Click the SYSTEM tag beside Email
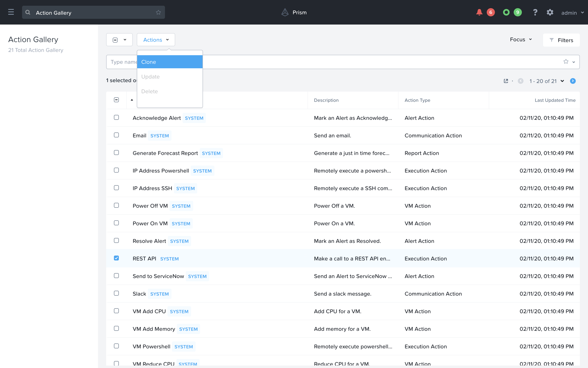588x368 pixels. tap(159, 136)
